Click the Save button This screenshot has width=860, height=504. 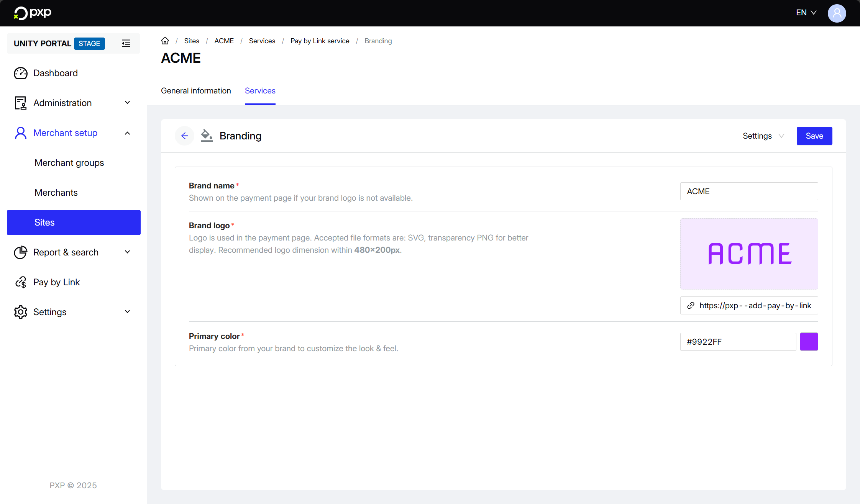pyautogui.click(x=814, y=136)
